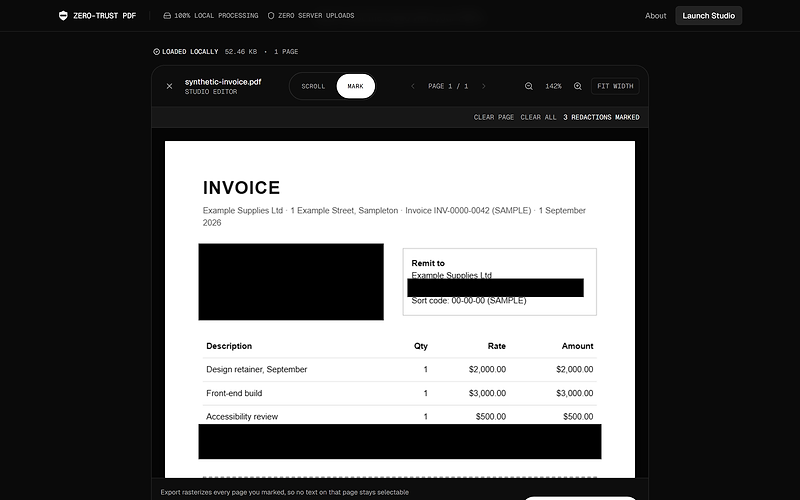
Task: Click the 100% Local Processing icon
Action: pyautogui.click(x=167, y=16)
